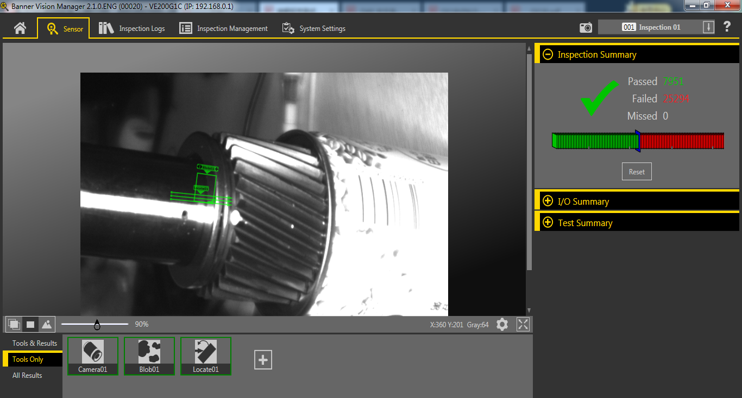Click the manual trigger camera icon
The height and width of the screenshot is (398, 742).
pyautogui.click(x=586, y=27)
